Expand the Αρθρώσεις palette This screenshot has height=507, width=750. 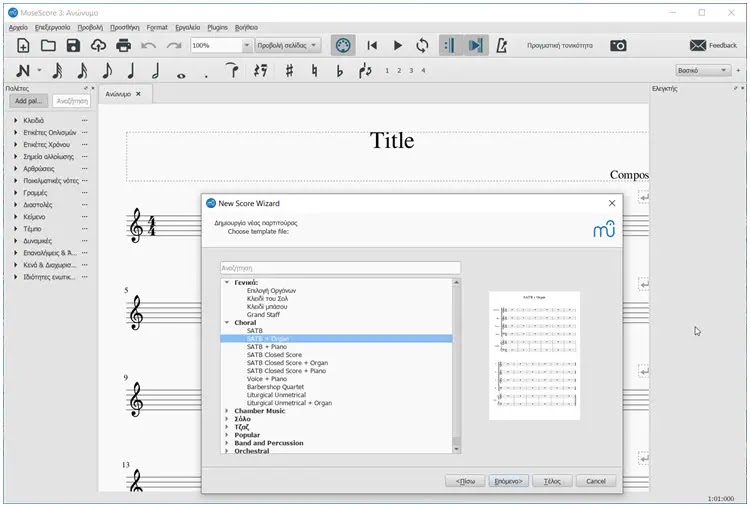pos(16,168)
